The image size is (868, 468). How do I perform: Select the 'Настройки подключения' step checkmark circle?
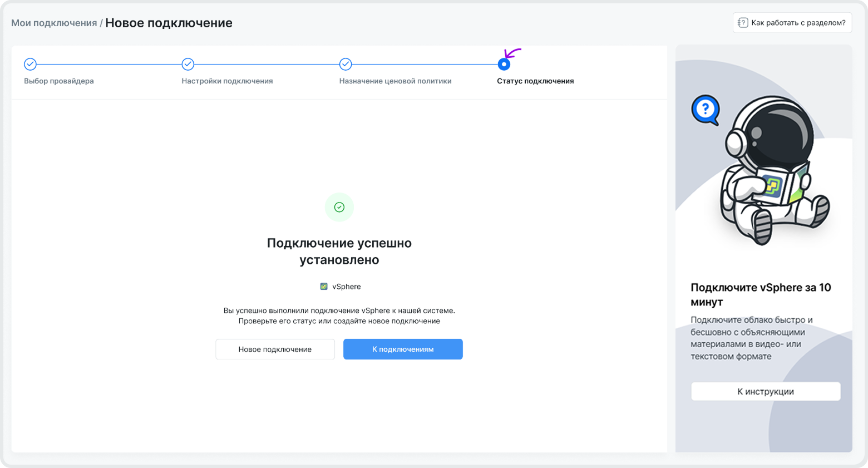(188, 65)
